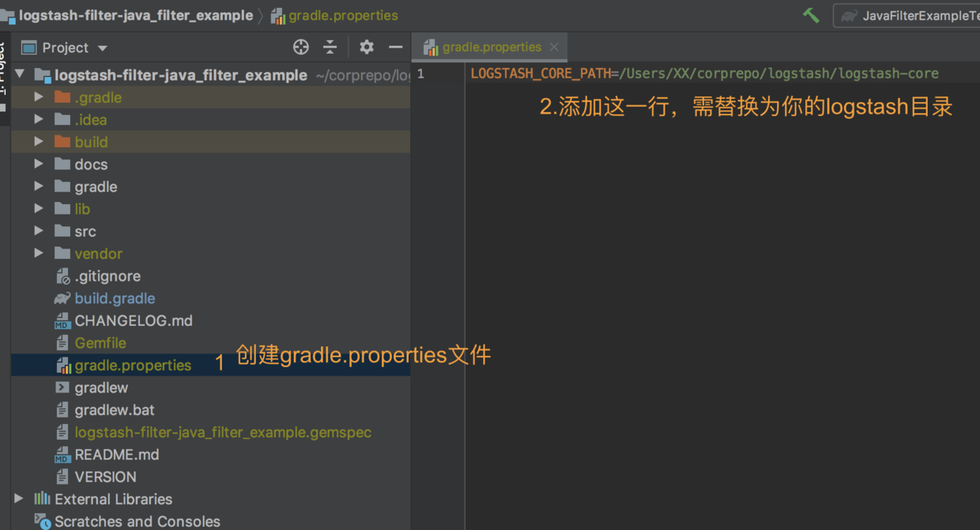Screen dimensions: 980x530
Task: Select Scratches and Consoles row
Action: tap(211, 521)
